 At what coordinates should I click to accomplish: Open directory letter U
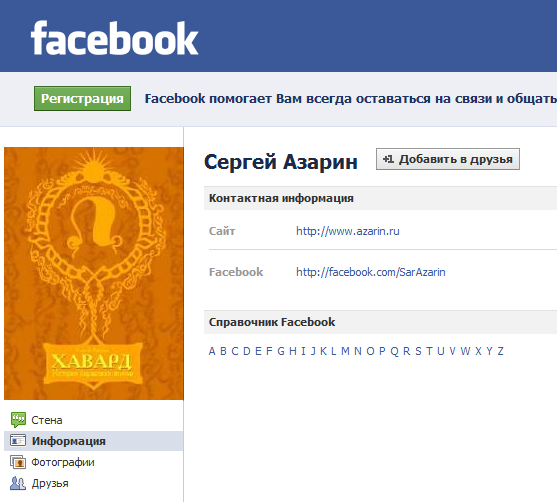441,351
